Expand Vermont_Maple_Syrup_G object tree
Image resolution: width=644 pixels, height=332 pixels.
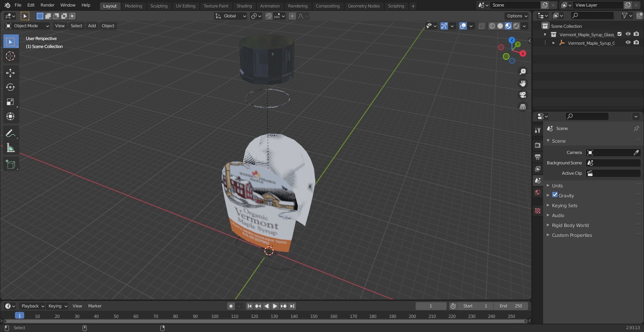[x=553, y=43]
